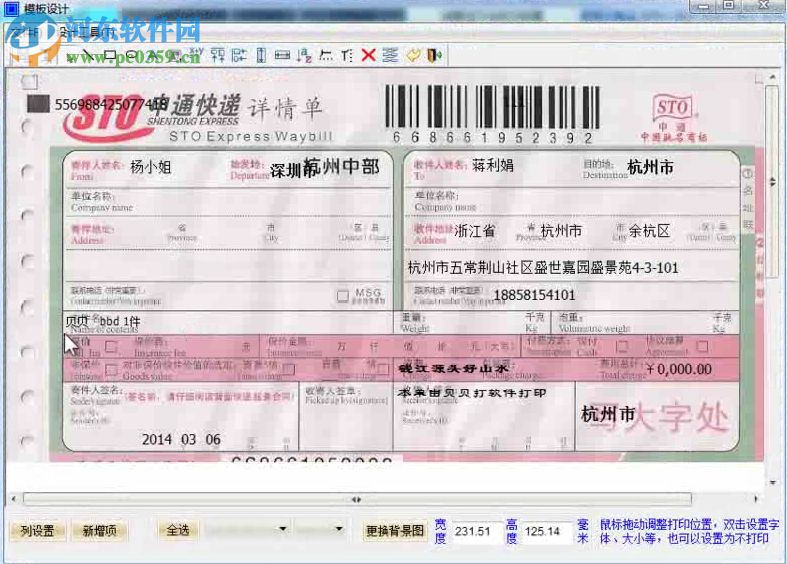
Task: Select the text 本单由贝贝打软件打印
Action: (x=472, y=393)
